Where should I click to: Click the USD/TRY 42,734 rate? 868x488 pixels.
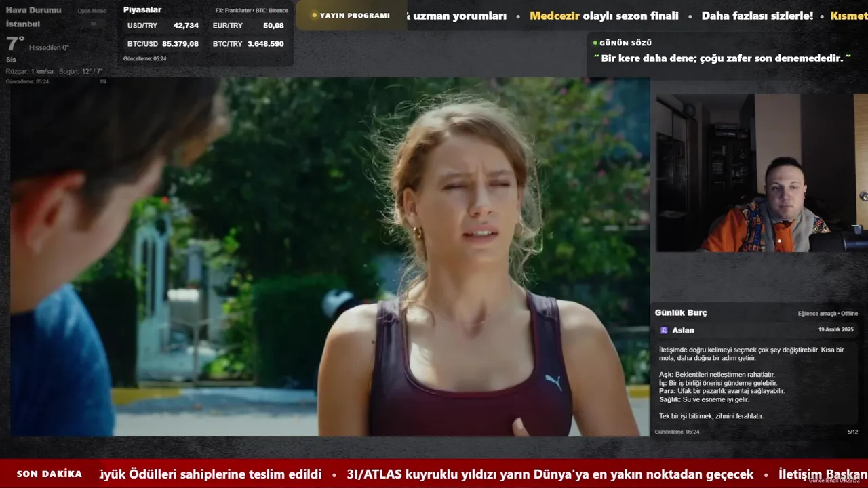point(163,26)
